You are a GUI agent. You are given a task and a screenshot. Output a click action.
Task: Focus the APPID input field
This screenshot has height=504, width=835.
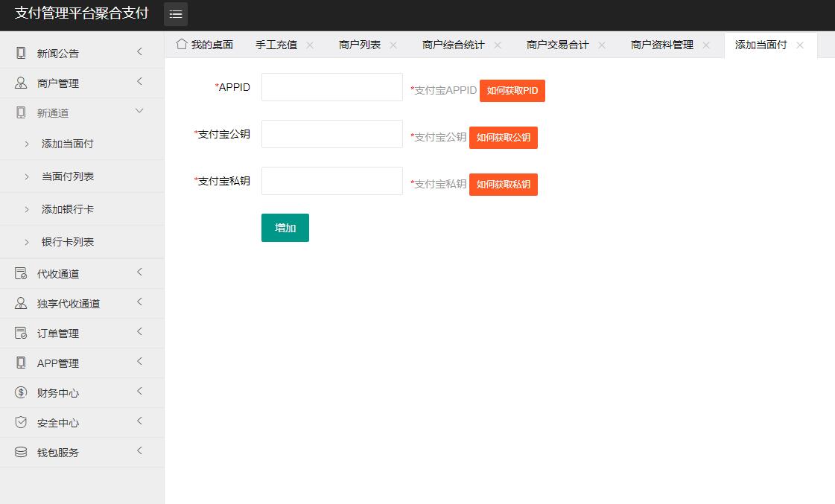pos(331,87)
